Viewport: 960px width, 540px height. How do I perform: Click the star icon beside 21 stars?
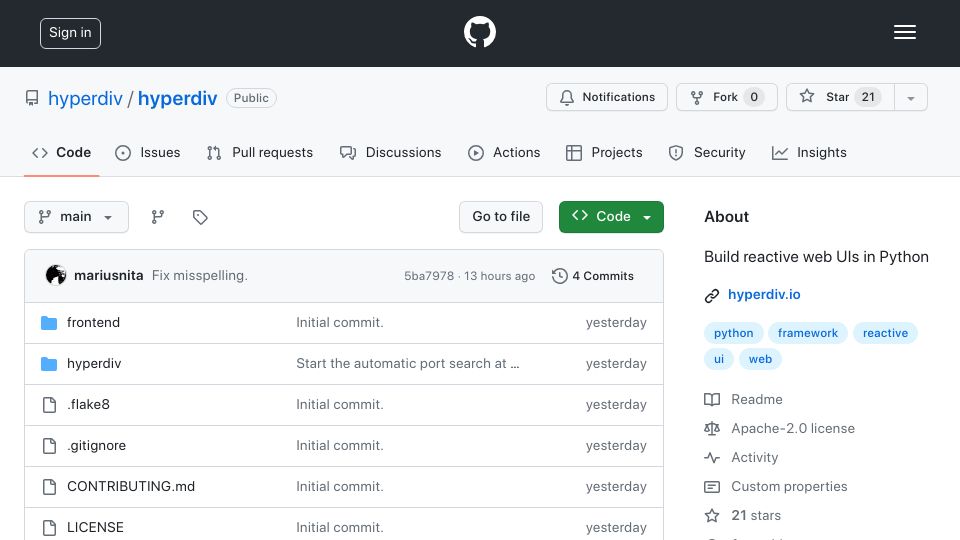712,516
